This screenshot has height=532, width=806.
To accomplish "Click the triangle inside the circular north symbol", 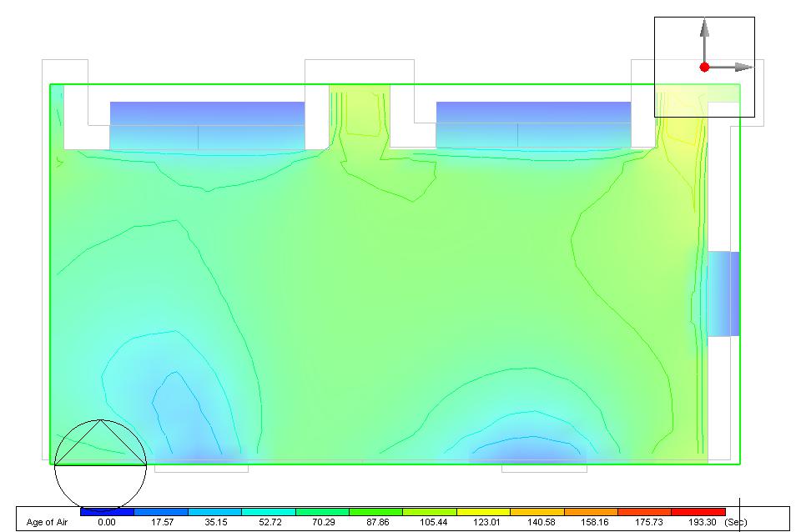I will point(100,443).
